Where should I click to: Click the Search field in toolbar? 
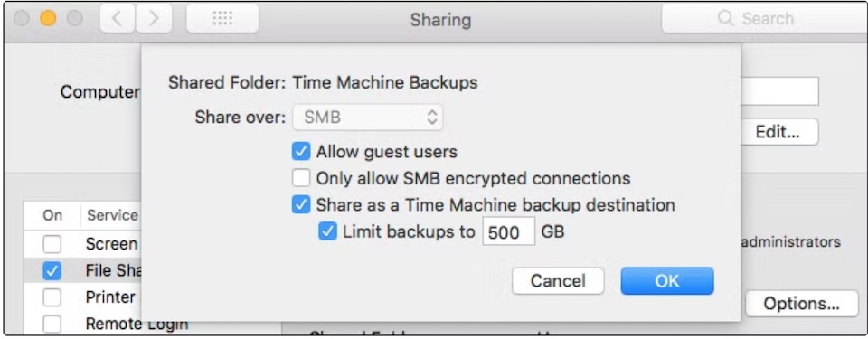tap(764, 19)
